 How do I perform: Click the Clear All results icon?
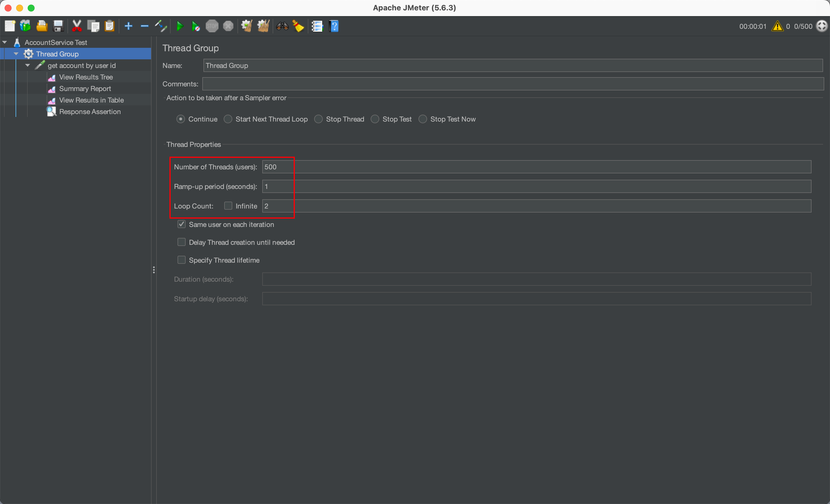pos(263,26)
